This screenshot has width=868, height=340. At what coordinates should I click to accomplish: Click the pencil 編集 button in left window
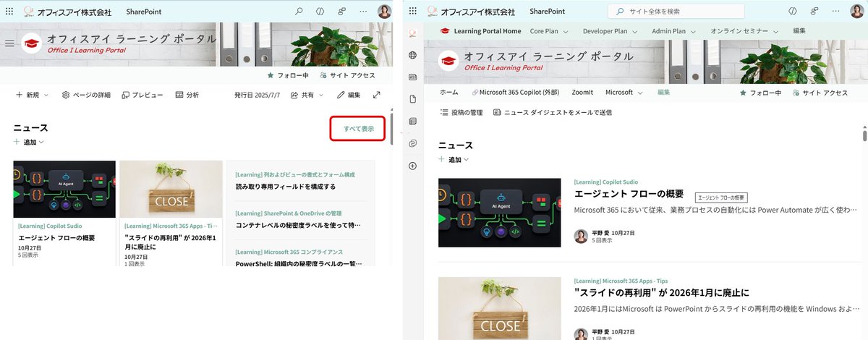pos(349,95)
